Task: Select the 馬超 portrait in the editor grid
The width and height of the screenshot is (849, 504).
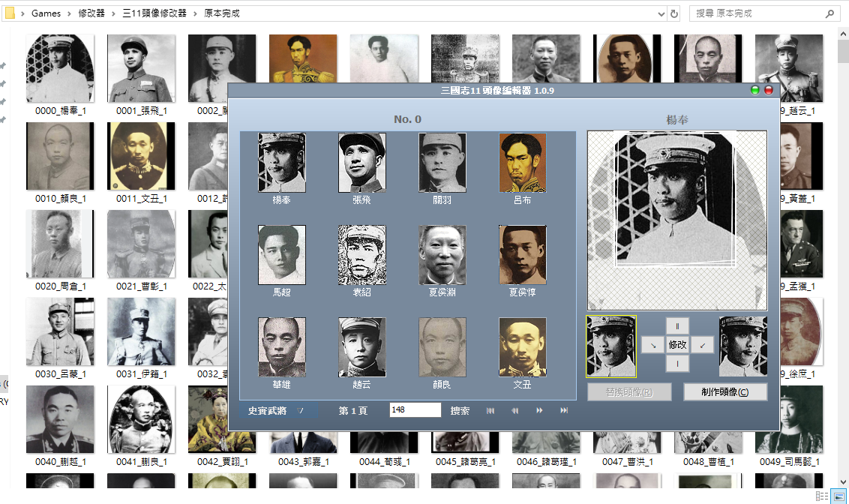Action: pyautogui.click(x=282, y=255)
